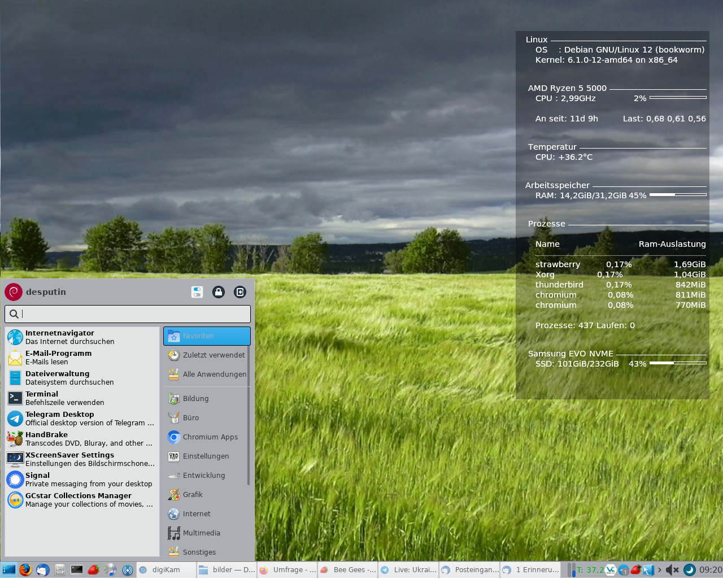Open the Entwicklung category

207,476
